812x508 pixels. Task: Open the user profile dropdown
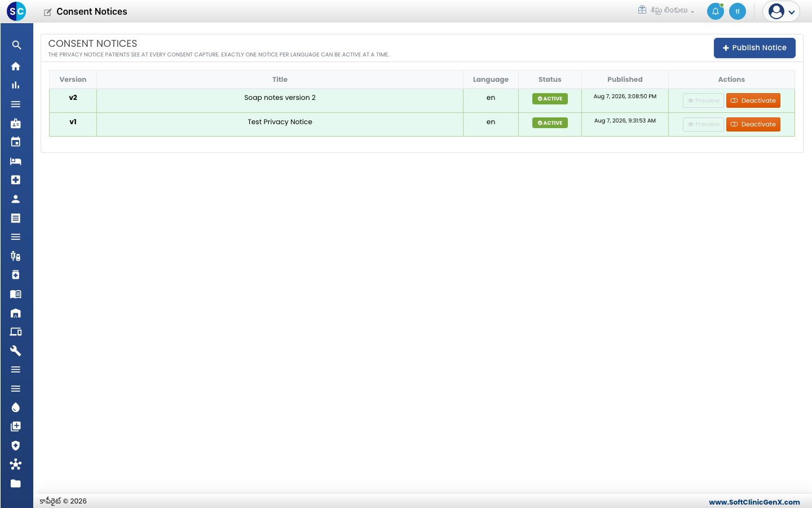pyautogui.click(x=781, y=11)
